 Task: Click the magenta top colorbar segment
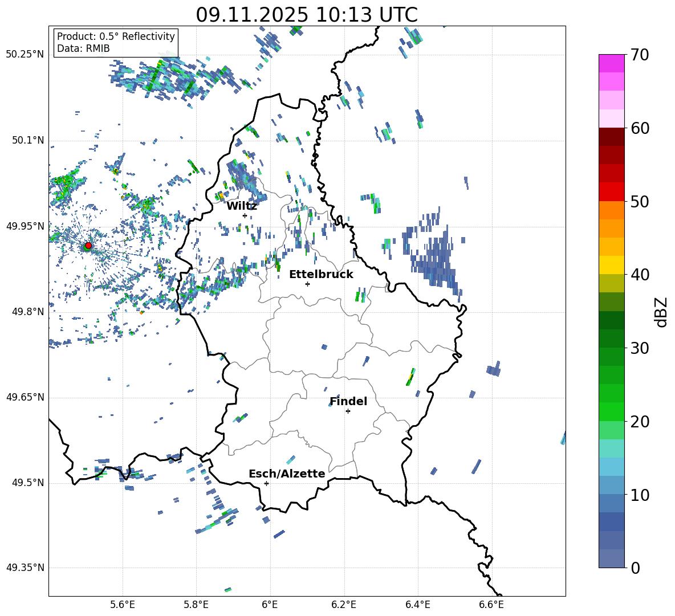click(x=611, y=63)
